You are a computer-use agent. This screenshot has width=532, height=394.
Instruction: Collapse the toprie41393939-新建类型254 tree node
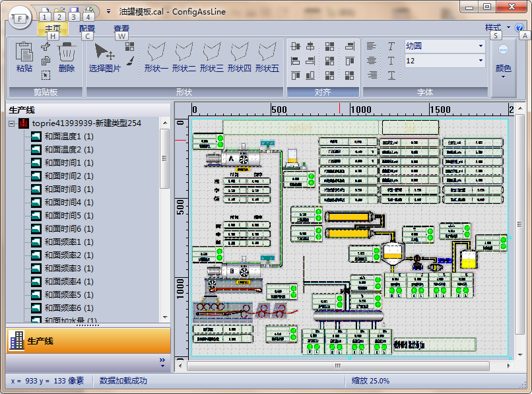coord(12,123)
